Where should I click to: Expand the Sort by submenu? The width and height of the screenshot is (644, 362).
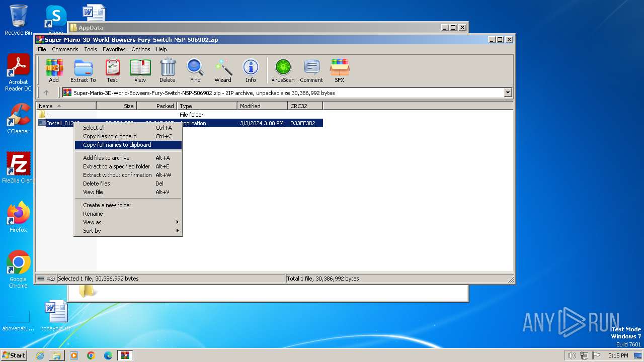[x=128, y=231]
